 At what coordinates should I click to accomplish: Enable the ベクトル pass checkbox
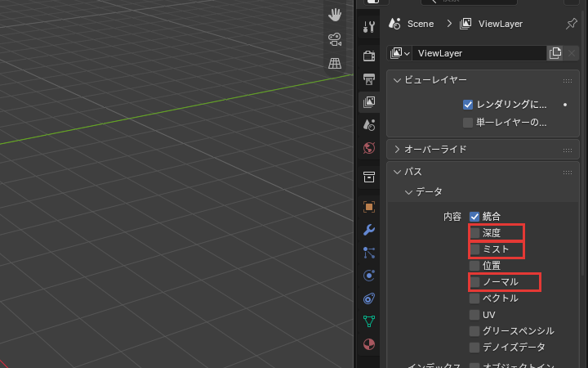474,298
